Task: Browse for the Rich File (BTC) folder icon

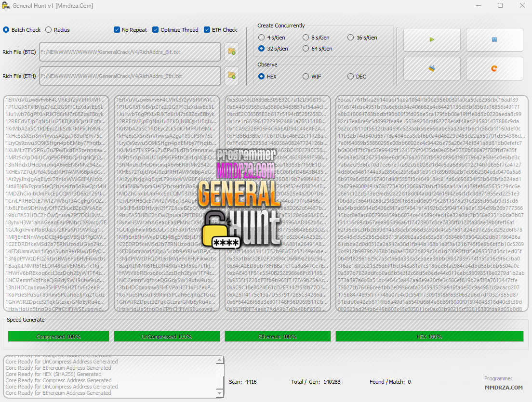Action: 232,52
